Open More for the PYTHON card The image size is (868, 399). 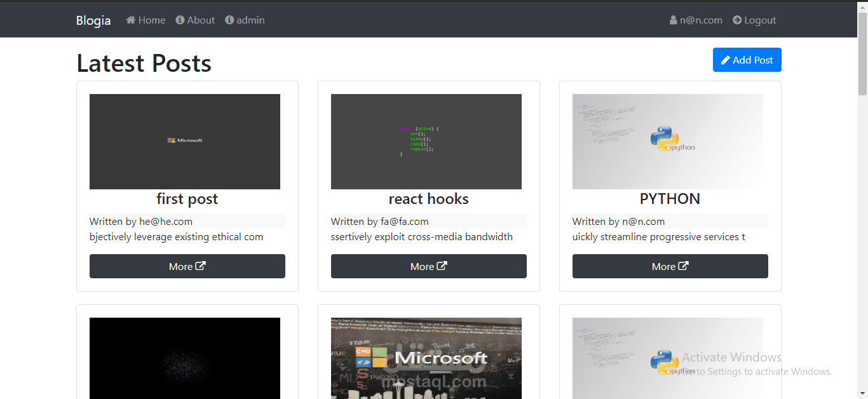(670, 266)
